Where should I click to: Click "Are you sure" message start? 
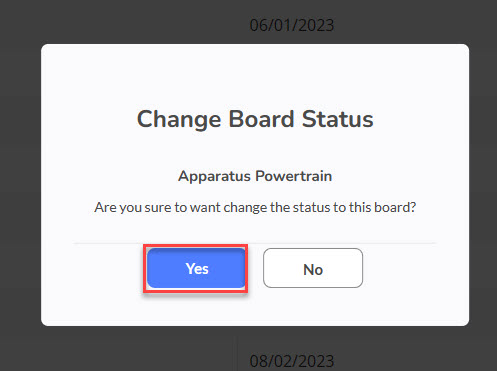[x=133, y=207]
